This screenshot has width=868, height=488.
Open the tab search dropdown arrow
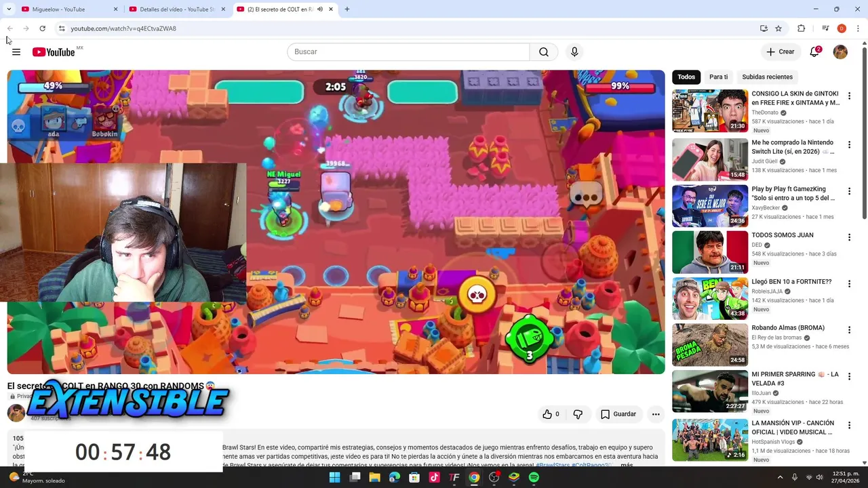click(9, 9)
